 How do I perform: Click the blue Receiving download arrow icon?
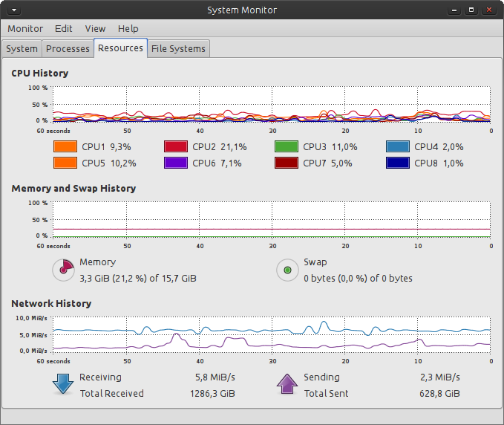[x=63, y=385]
